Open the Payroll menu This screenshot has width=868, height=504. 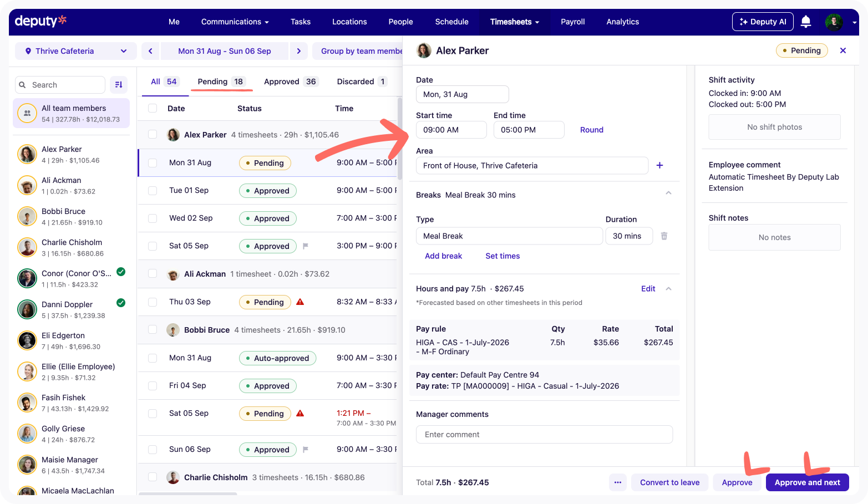pyautogui.click(x=572, y=22)
